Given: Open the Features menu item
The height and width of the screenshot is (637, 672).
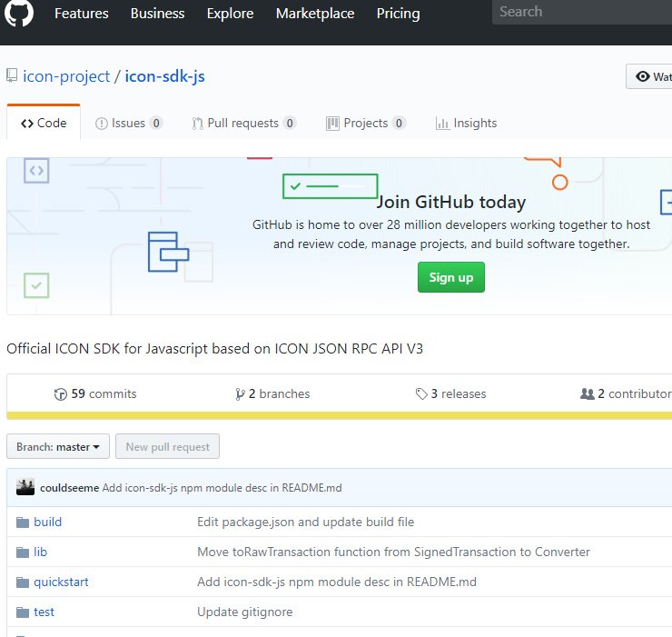Looking at the screenshot, I should click(x=82, y=14).
